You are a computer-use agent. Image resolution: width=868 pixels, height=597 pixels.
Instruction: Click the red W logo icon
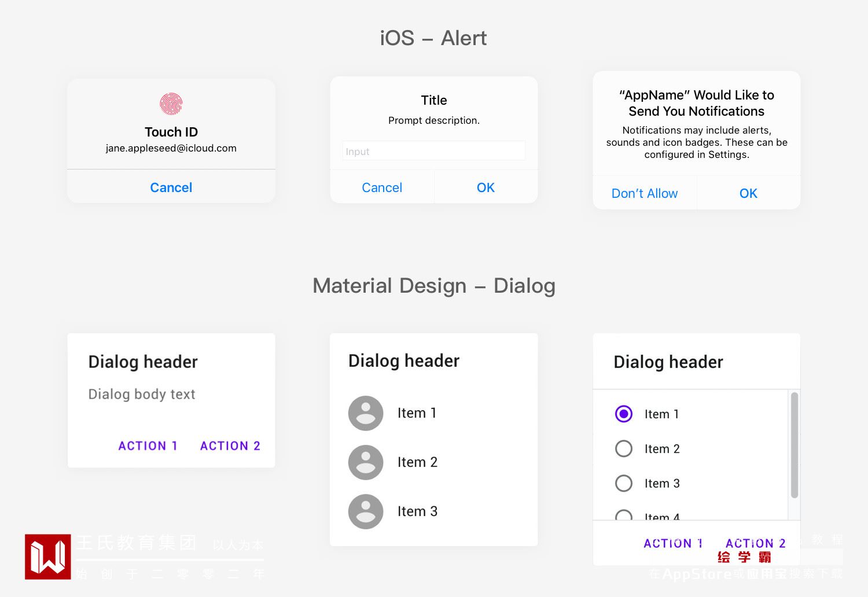pyautogui.click(x=48, y=557)
